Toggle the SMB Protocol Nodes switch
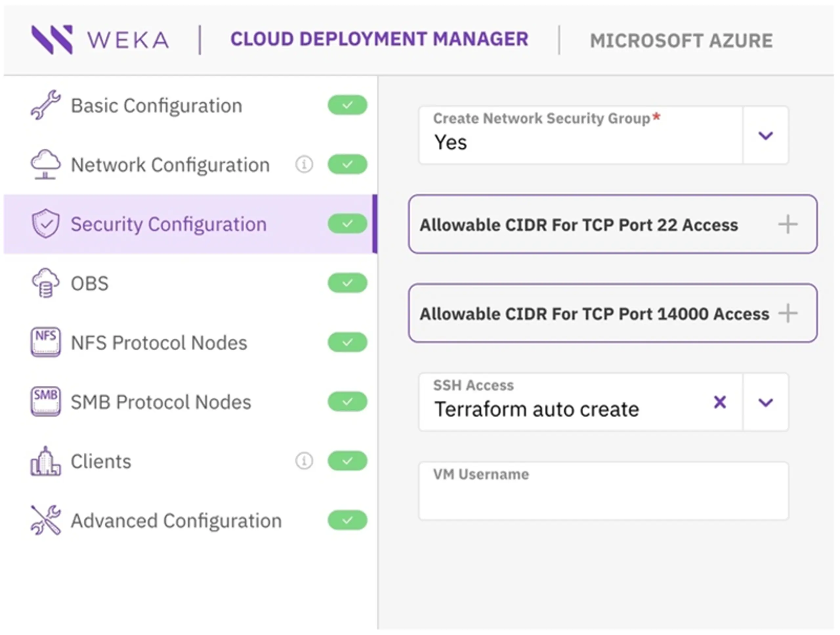840x635 pixels. pos(347,401)
